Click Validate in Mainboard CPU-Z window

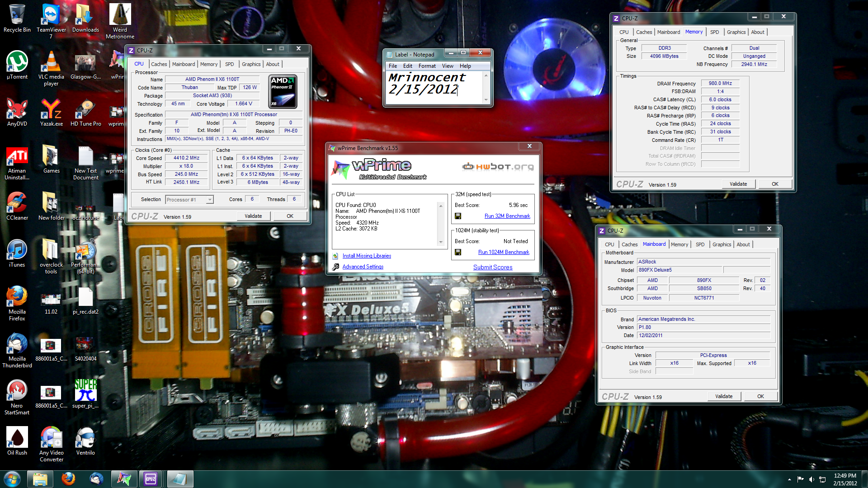click(724, 396)
